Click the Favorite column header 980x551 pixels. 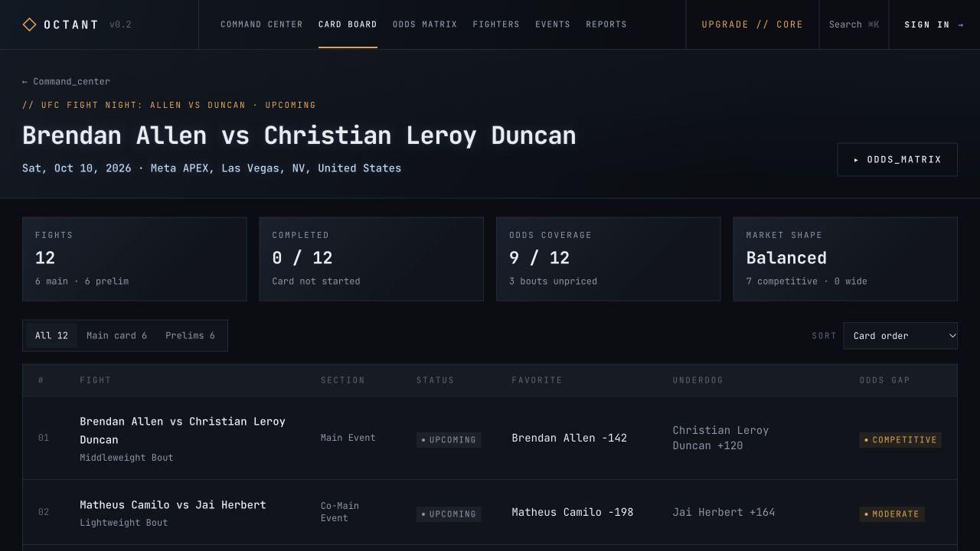pyautogui.click(x=537, y=380)
